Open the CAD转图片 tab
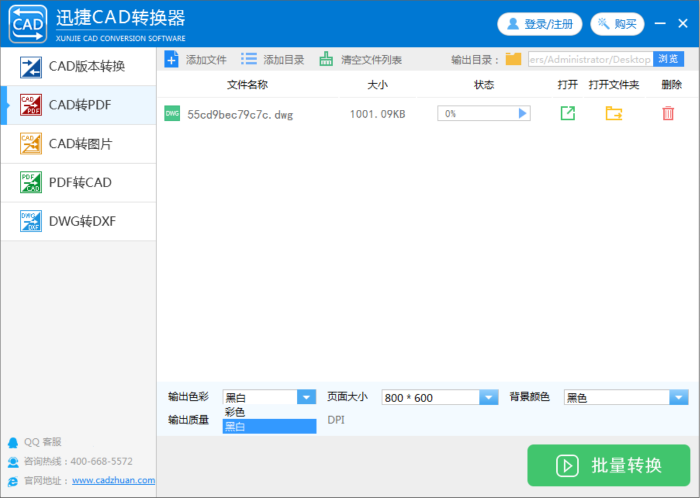 79,144
